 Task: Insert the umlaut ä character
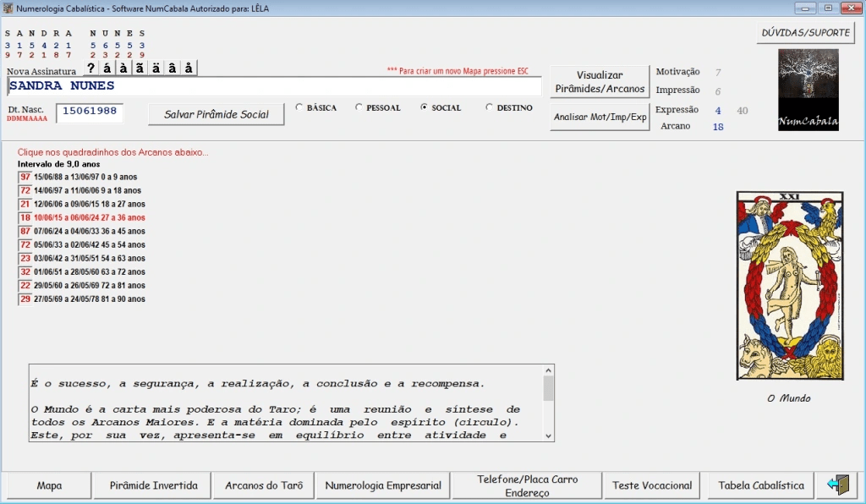(x=156, y=68)
